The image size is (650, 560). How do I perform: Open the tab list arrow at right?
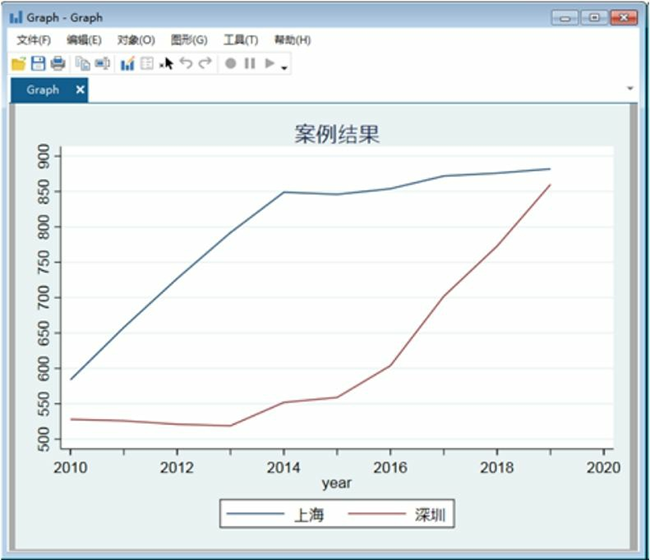pos(630,89)
